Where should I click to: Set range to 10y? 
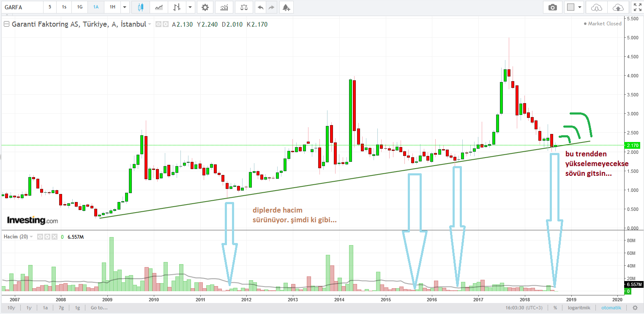(x=11, y=308)
